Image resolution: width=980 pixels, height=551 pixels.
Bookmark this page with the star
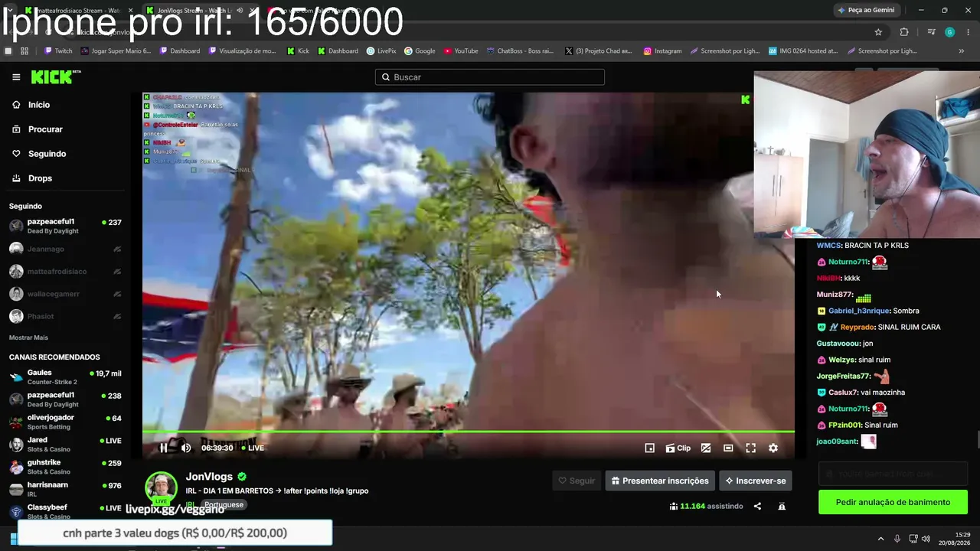tap(878, 32)
